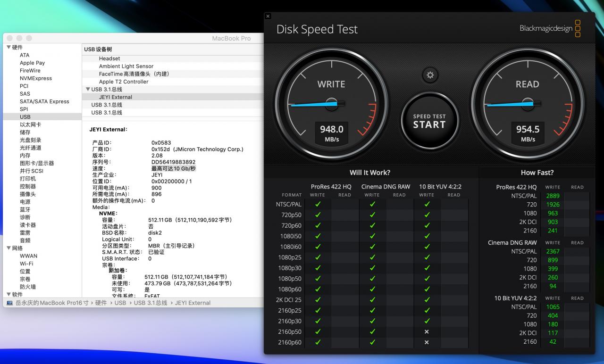604x364 pixels.
Task: Click the READ speed gauge
Action: [x=528, y=104]
